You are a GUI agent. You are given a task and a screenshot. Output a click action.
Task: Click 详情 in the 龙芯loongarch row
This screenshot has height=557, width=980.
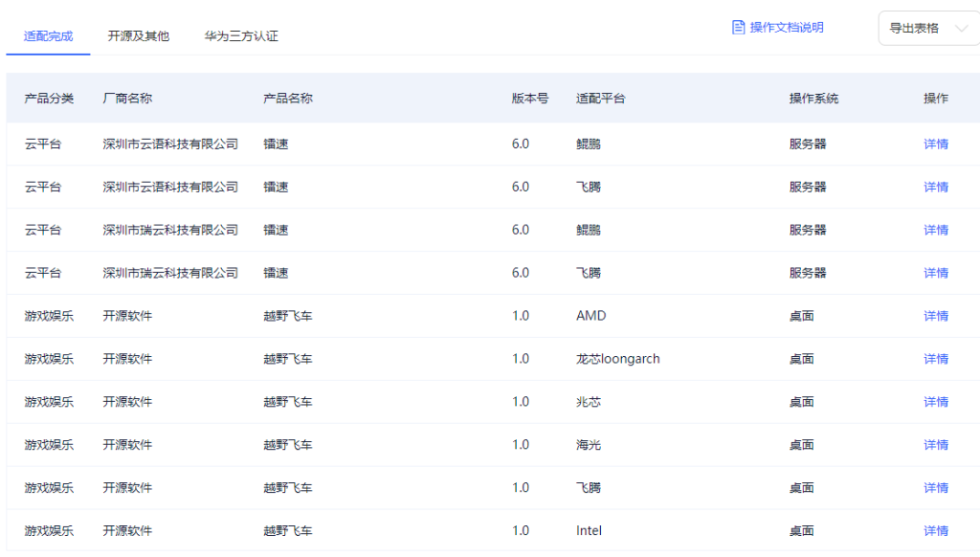pos(935,360)
